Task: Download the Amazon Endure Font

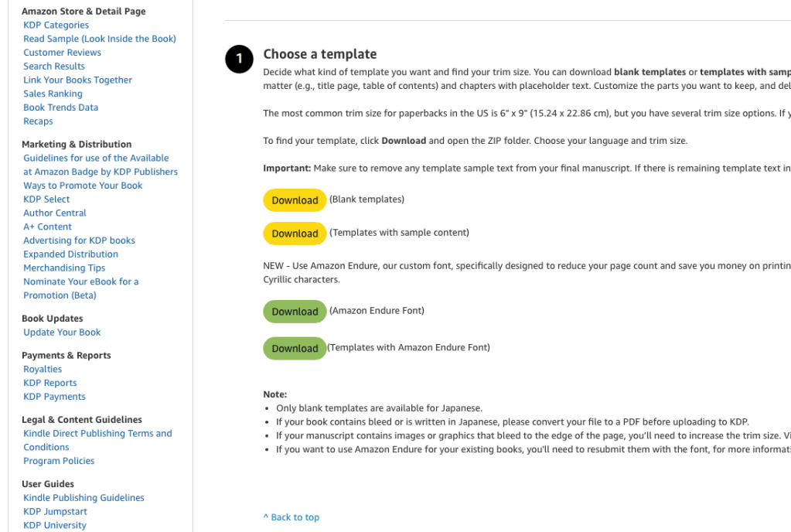Action: pyautogui.click(x=295, y=312)
